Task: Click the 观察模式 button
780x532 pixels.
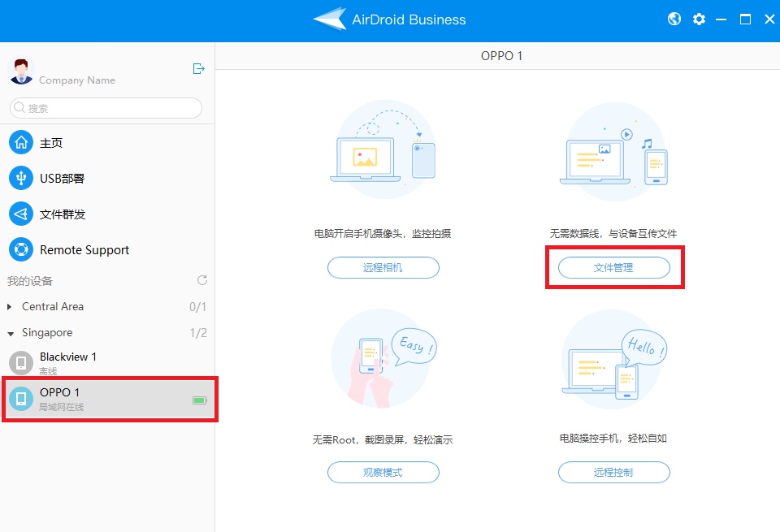Action: pos(383,472)
